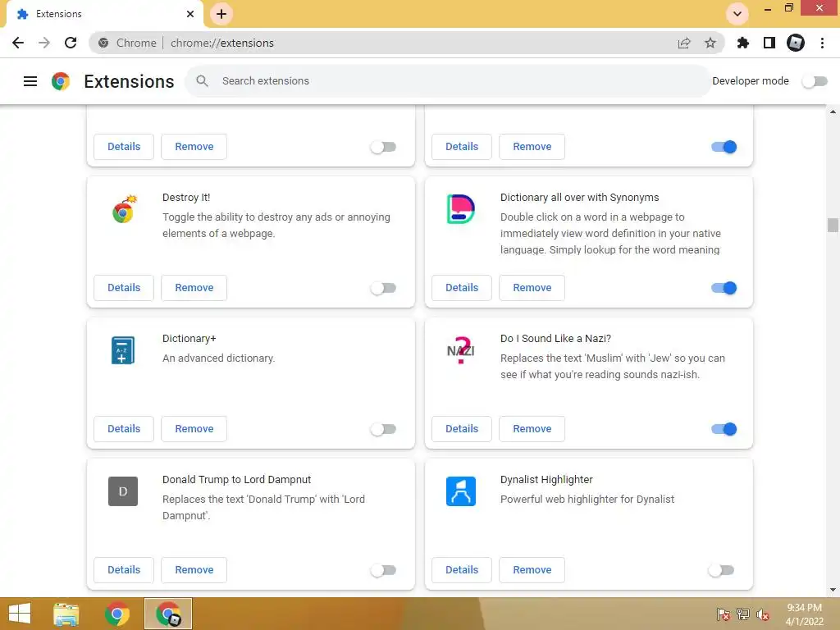Click the Donald Trump to Lord Dampnut D icon
This screenshot has height=630, width=840.
click(x=123, y=491)
